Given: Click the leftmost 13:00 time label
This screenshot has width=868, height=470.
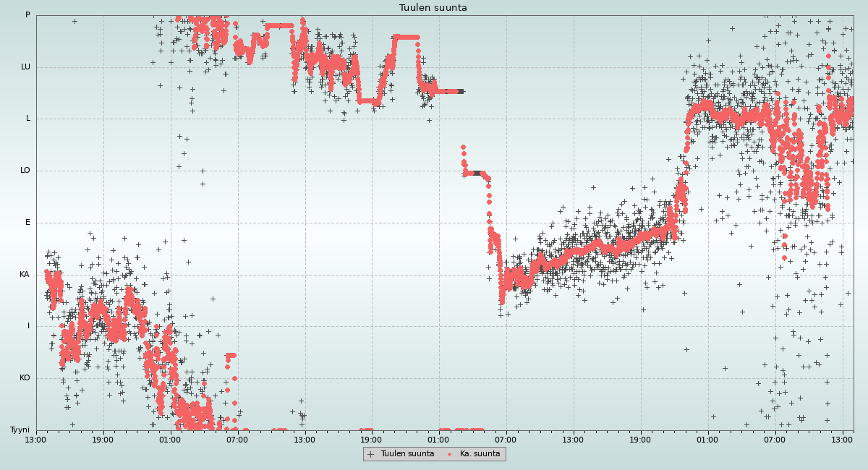Looking at the screenshot, I should [36, 439].
